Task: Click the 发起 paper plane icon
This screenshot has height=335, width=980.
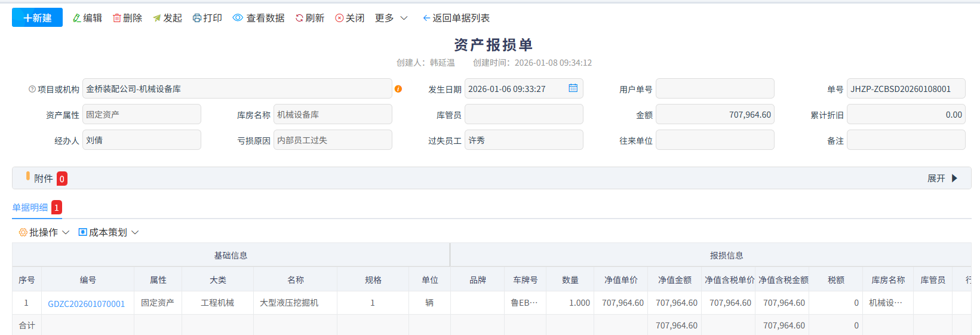Action: click(157, 19)
